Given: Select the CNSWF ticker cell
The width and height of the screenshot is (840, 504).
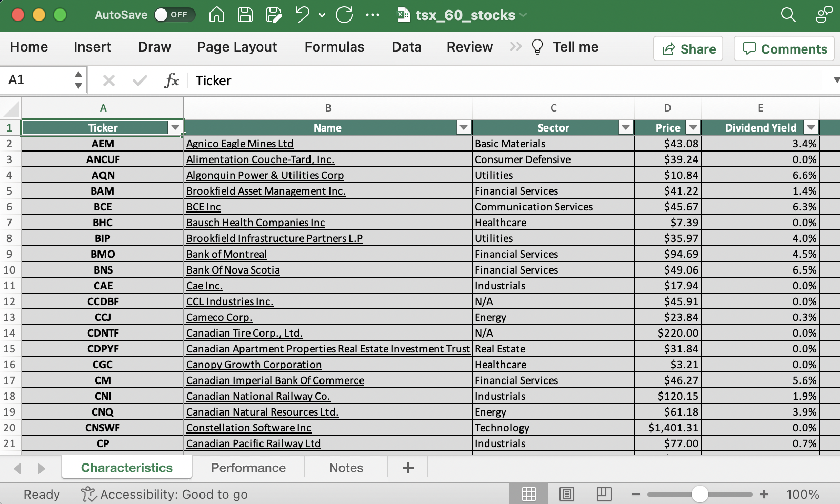Looking at the screenshot, I should (x=103, y=428).
